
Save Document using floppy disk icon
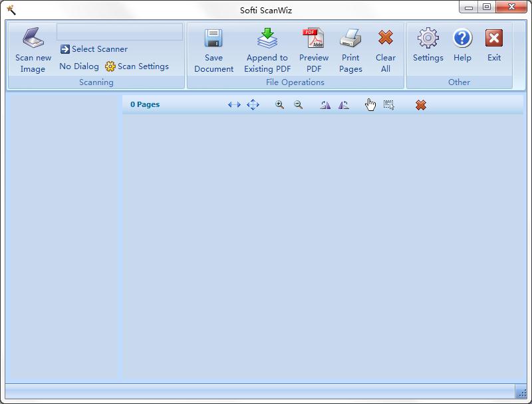click(x=213, y=39)
